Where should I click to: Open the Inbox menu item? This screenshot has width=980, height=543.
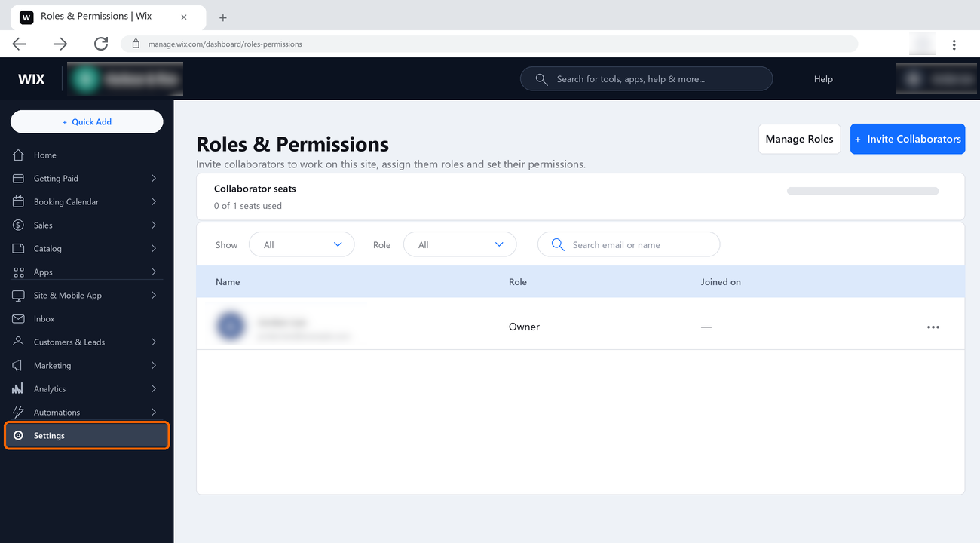tap(87, 319)
